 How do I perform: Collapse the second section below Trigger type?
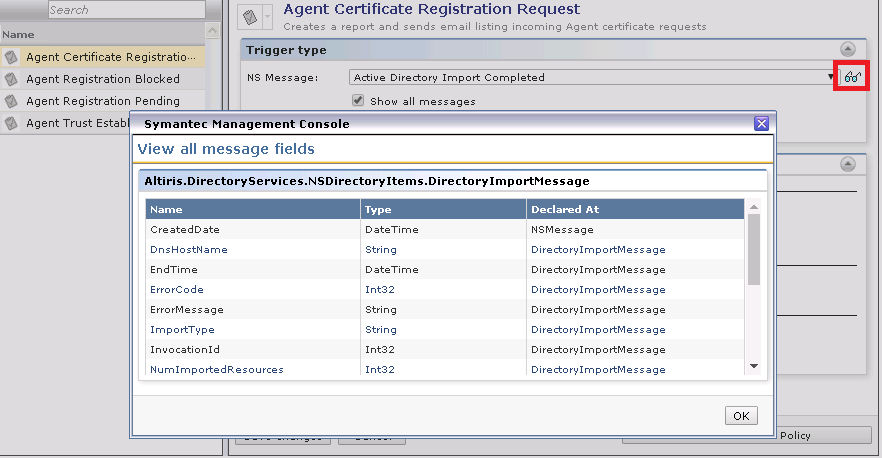pos(847,164)
